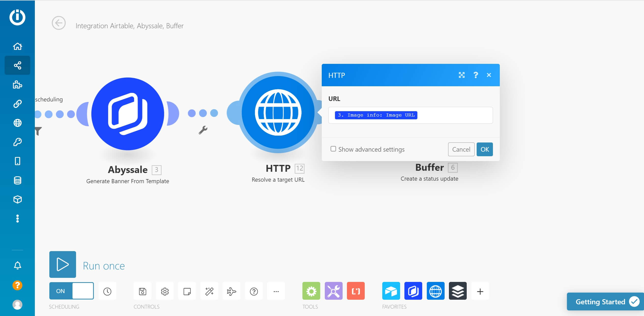Select Buffer favorite icon
The width and height of the screenshot is (644, 316).
pyautogui.click(x=458, y=291)
